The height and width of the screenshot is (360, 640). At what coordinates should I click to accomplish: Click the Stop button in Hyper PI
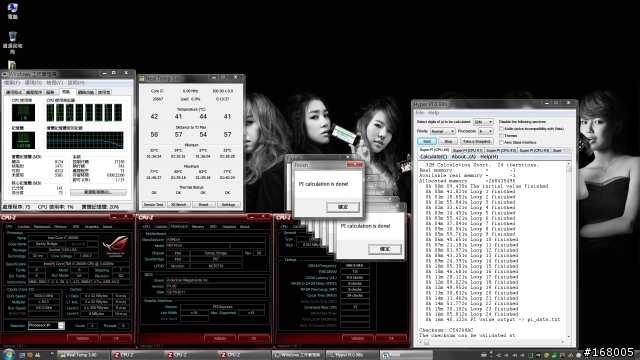[x=448, y=141]
